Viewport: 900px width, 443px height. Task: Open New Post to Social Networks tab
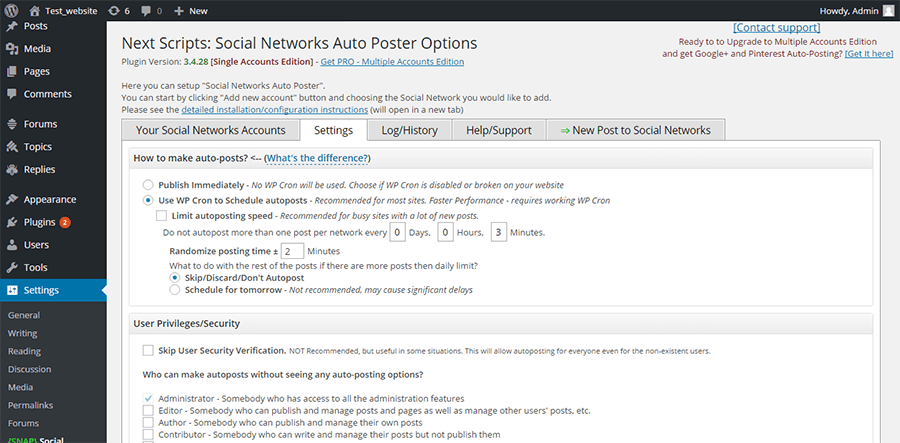(635, 130)
